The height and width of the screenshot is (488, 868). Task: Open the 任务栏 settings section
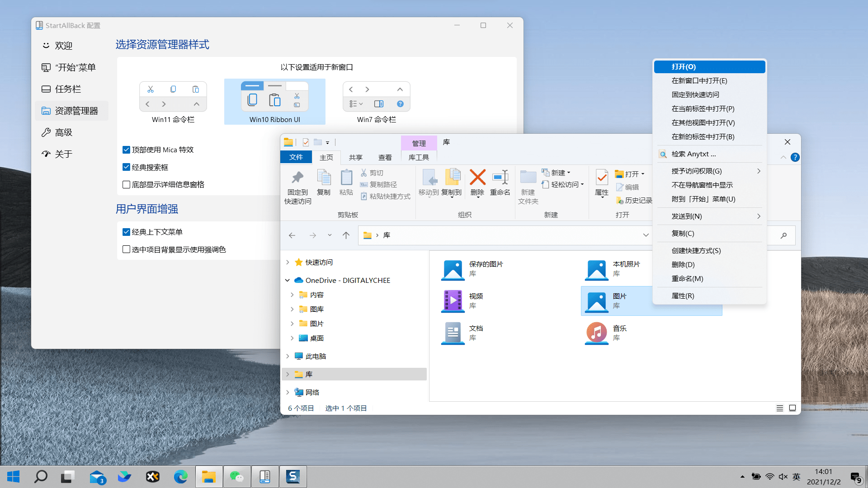[x=68, y=89]
